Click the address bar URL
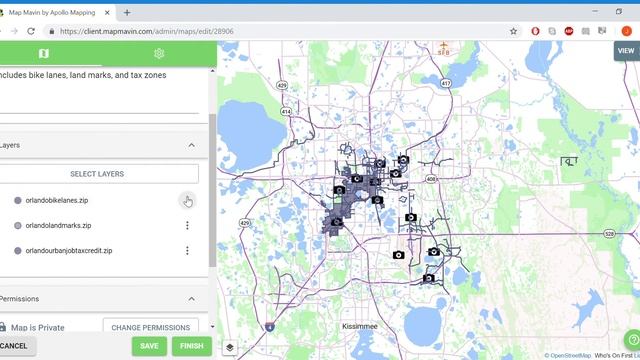640x360 pixels. (147, 31)
